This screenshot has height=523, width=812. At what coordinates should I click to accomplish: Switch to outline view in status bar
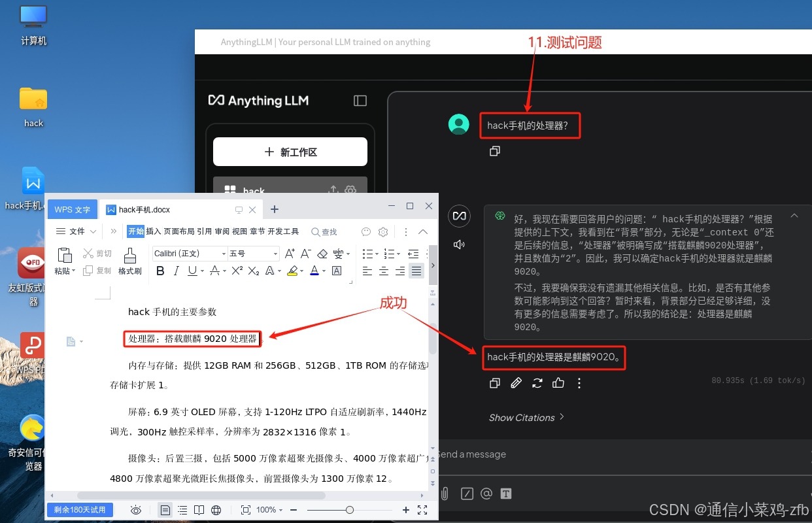(182, 510)
